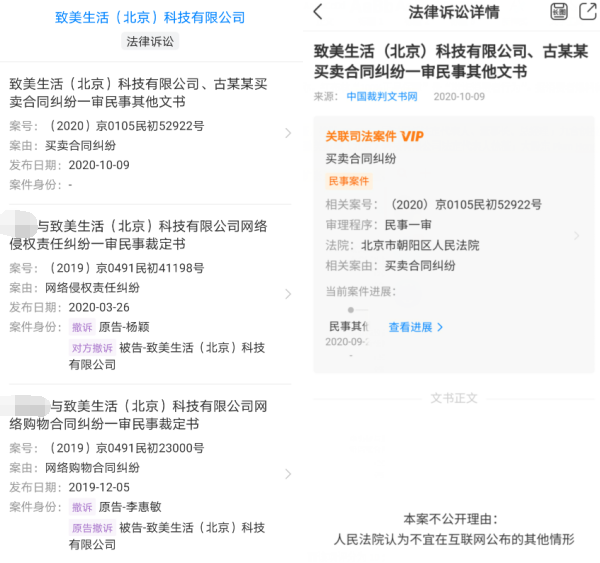The width and height of the screenshot is (600, 563).
Task: Open case 京0491民初41198号 via right chevron
Action: pyautogui.click(x=288, y=294)
